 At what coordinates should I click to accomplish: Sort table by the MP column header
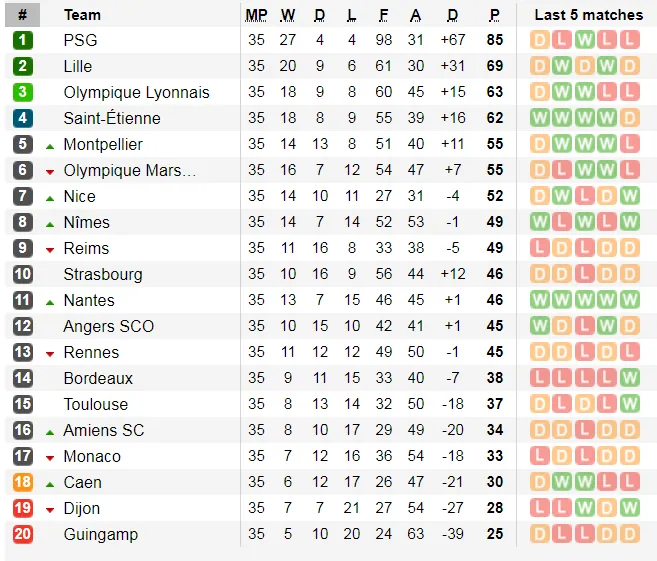[x=257, y=15]
